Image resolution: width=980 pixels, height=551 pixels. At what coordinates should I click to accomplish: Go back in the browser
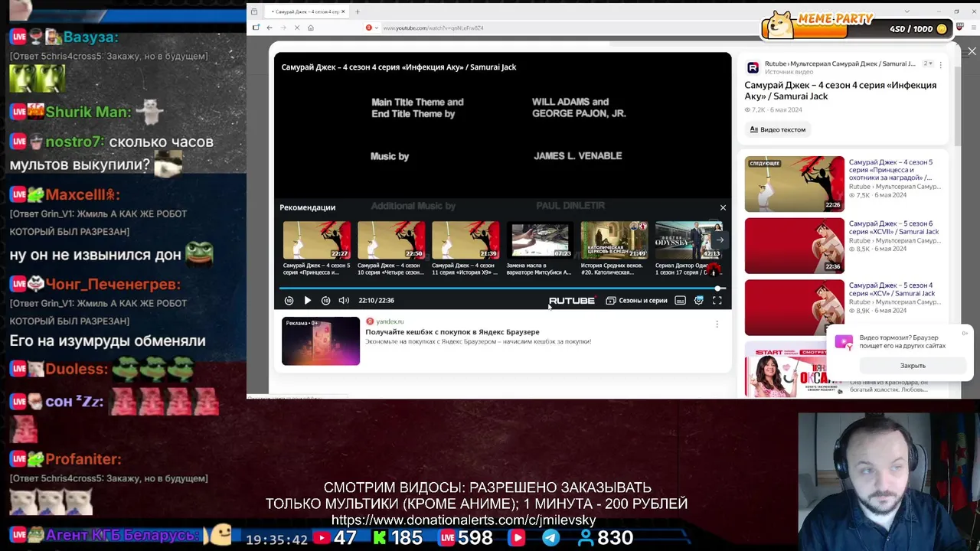(269, 28)
